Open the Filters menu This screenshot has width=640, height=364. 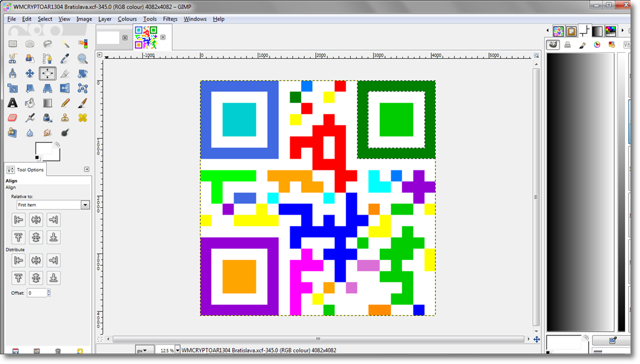click(170, 19)
